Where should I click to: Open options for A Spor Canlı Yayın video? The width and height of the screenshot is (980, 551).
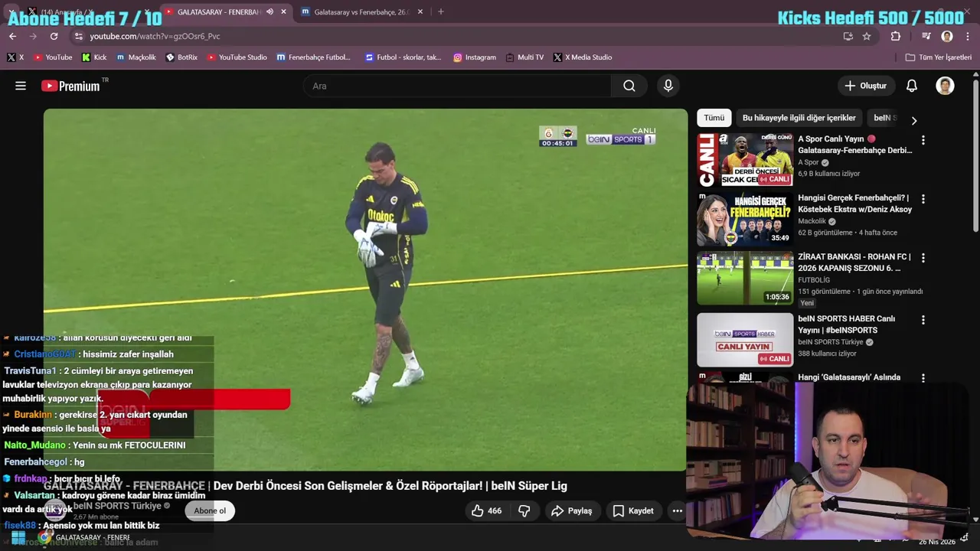point(923,140)
